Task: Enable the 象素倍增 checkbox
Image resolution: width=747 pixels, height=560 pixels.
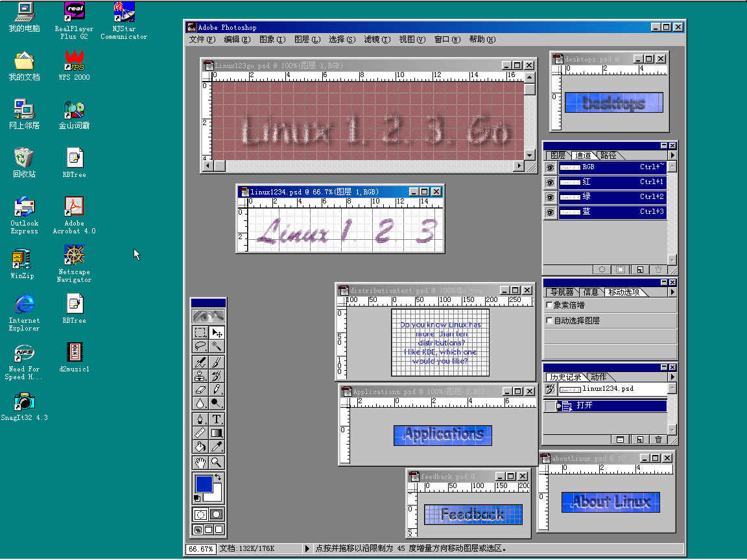Action: (550, 305)
